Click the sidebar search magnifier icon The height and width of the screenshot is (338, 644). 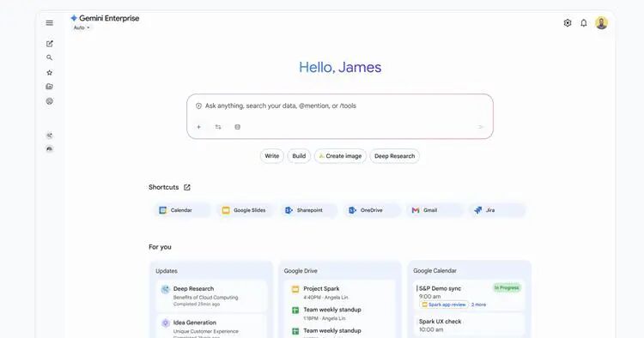pos(49,57)
